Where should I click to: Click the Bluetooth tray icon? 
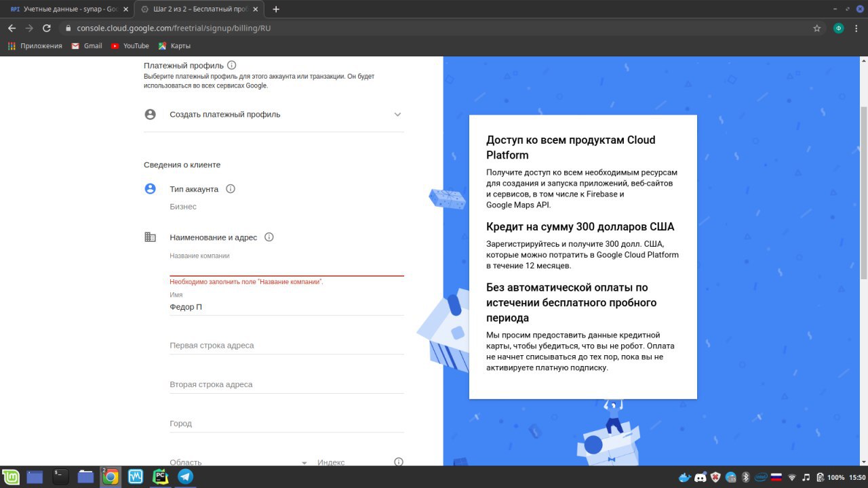745,477
